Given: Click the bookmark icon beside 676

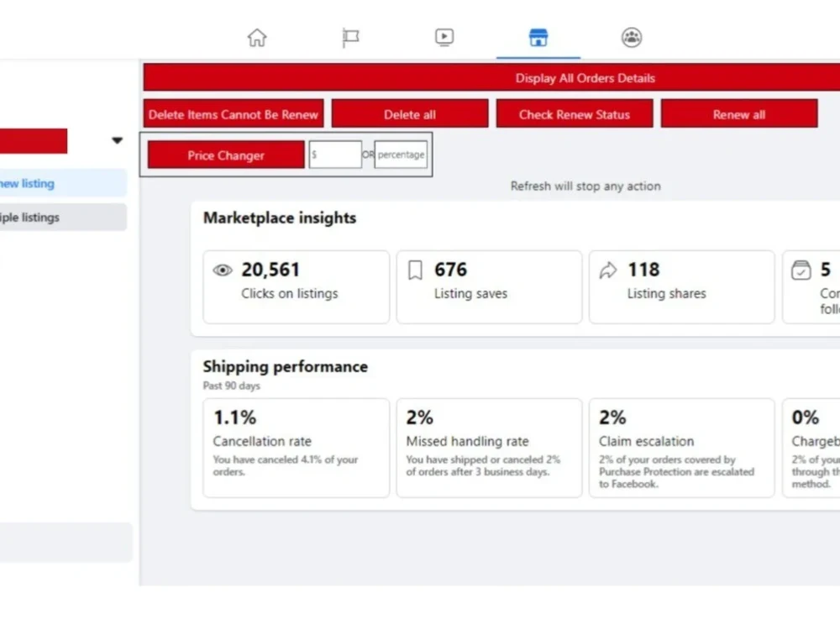Looking at the screenshot, I should [x=415, y=270].
